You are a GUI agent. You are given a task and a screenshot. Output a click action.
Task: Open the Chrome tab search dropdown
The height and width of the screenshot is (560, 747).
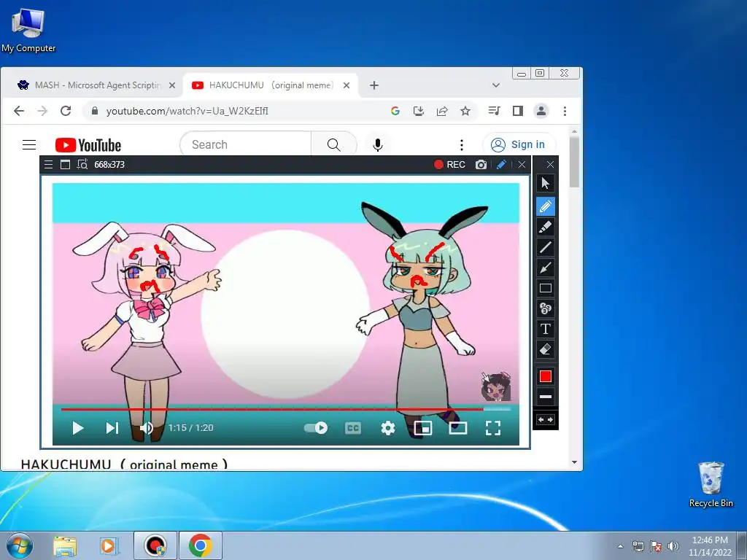tap(495, 85)
